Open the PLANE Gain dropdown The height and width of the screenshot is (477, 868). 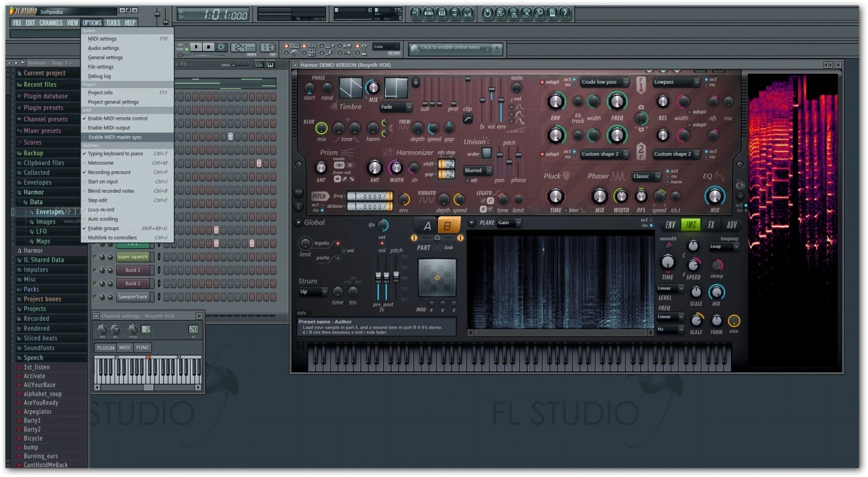pyautogui.click(x=509, y=222)
